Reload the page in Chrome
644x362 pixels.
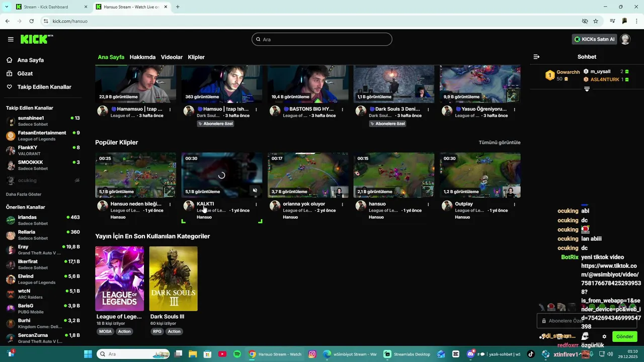[31, 21]
